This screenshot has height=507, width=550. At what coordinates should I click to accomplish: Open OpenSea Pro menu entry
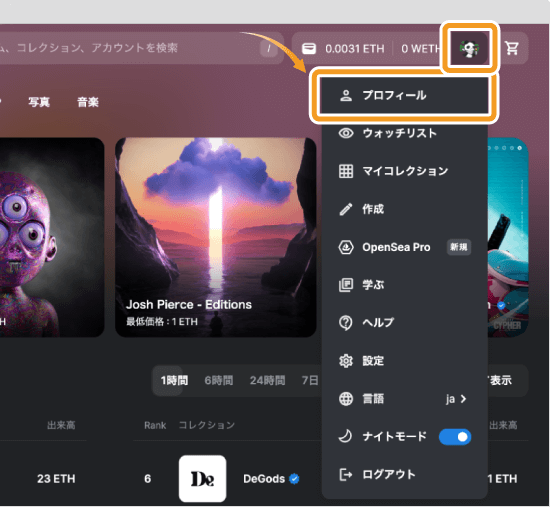click(x=404, y=247)
